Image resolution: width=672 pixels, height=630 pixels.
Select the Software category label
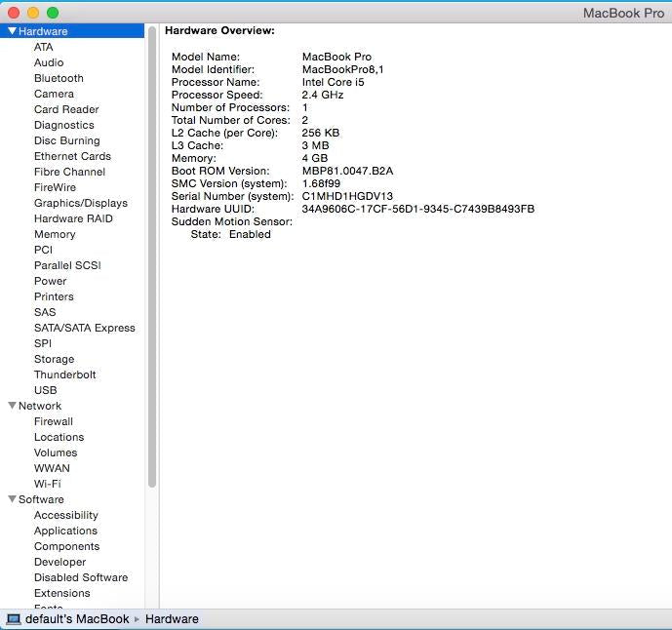coord(41,499)
